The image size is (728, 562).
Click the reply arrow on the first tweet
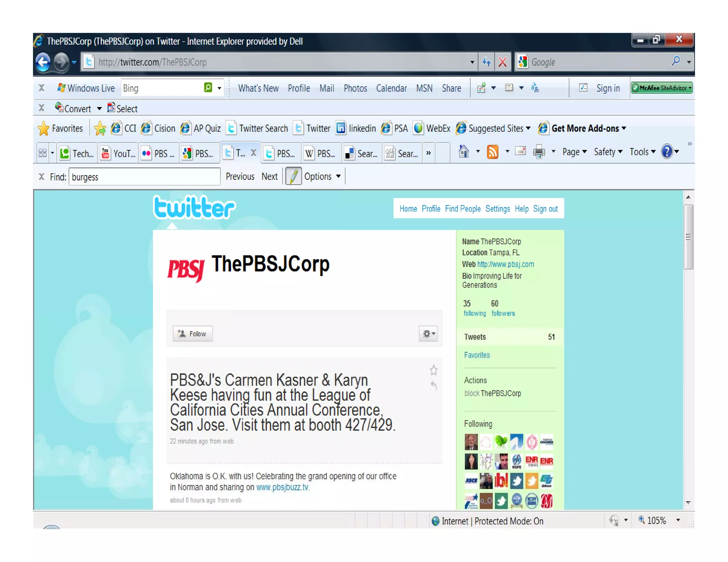(x=433, y=386)
